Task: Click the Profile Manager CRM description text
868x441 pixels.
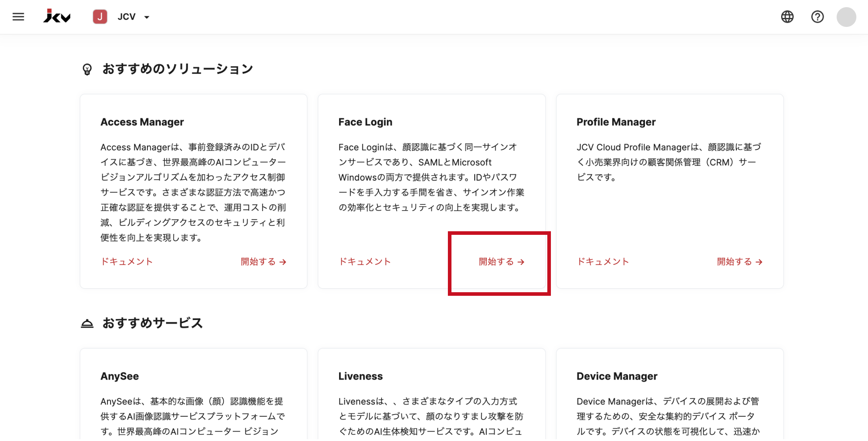Action: coord(669,162)
